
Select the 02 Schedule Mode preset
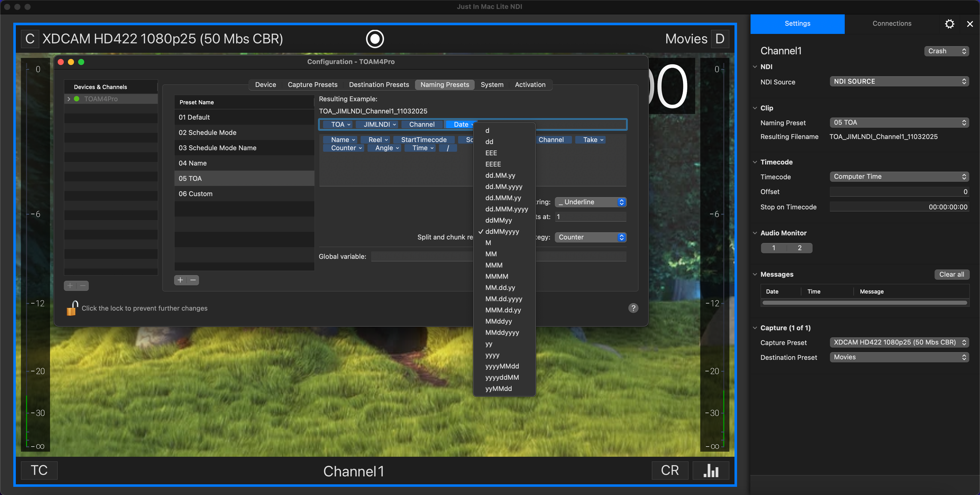(x=244, y=133)
